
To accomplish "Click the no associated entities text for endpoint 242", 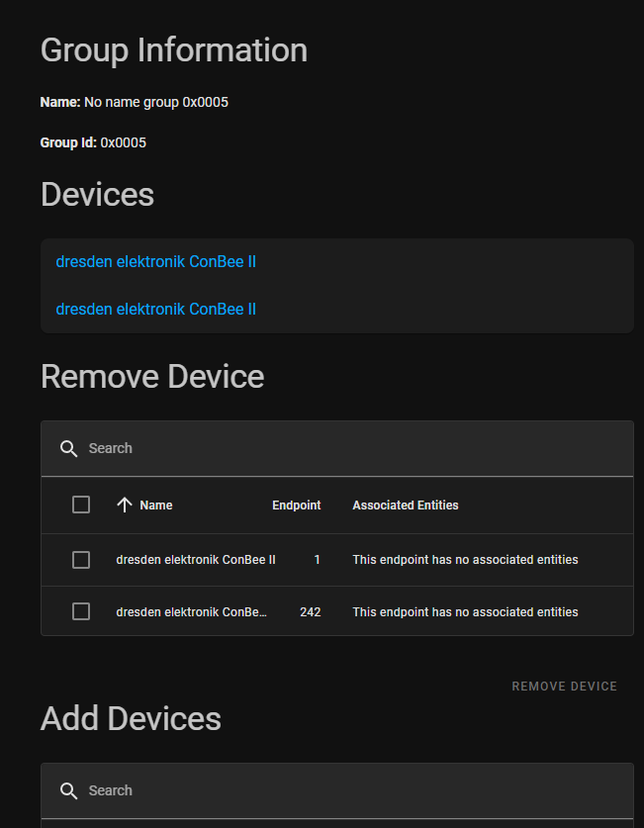I will click(465, 612).
